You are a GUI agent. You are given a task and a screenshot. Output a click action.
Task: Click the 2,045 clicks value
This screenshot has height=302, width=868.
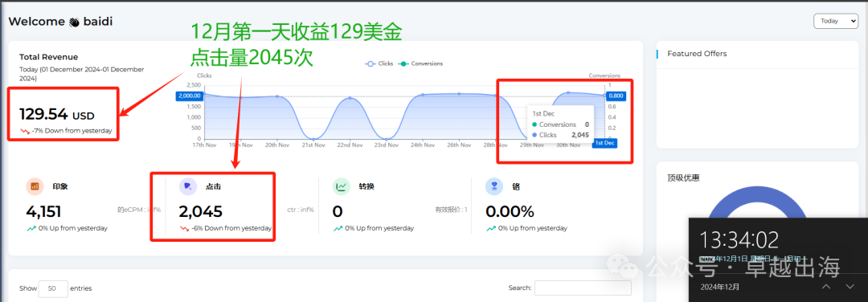coord(200,211)
